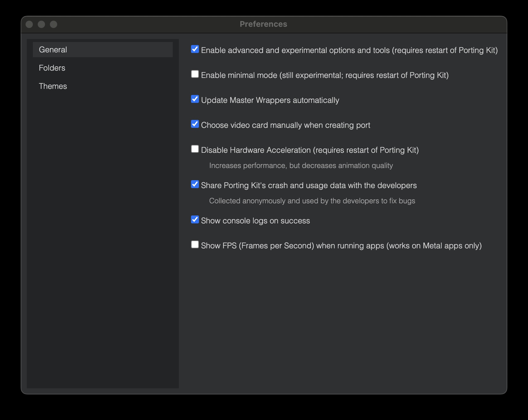
Task: Minimize the Preferences window
Action: 41,24
